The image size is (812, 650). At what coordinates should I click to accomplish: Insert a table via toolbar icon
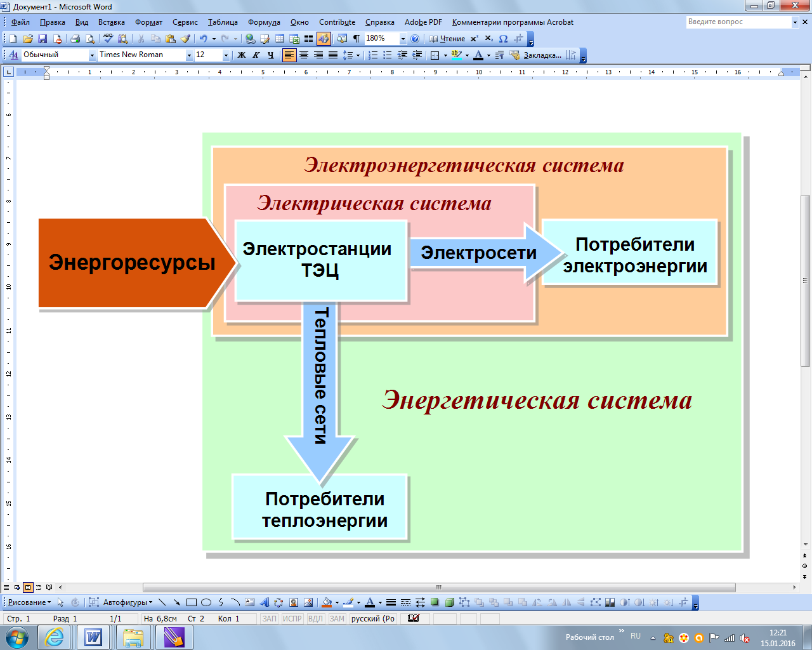[x=279, y=39]
